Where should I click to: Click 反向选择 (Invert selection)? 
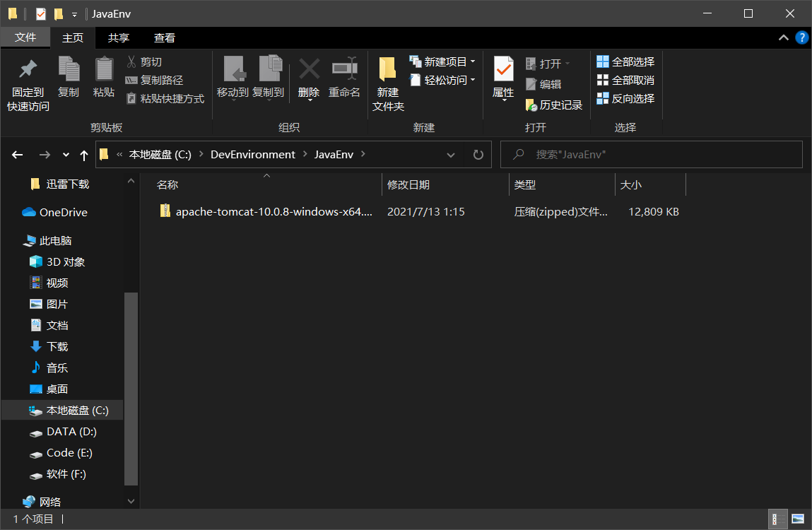[625, 98]
